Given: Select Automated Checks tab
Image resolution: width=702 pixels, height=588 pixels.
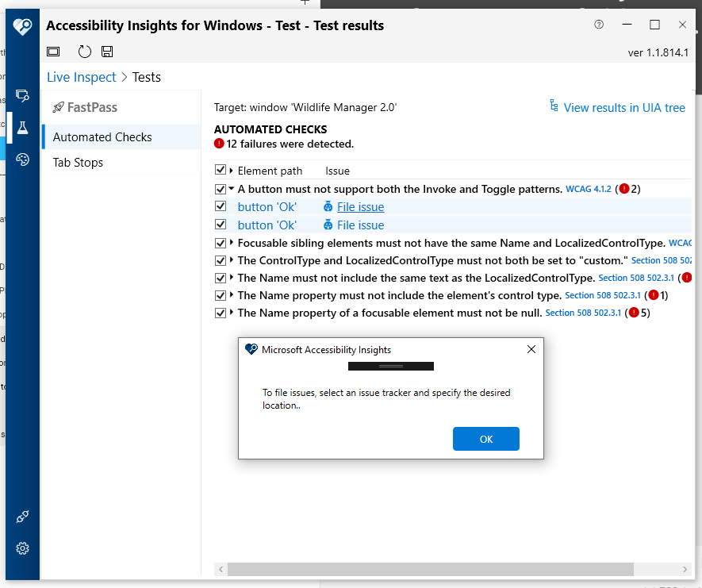Looking at the screenshot, I should pyautogui.click(x=121, y=136).
